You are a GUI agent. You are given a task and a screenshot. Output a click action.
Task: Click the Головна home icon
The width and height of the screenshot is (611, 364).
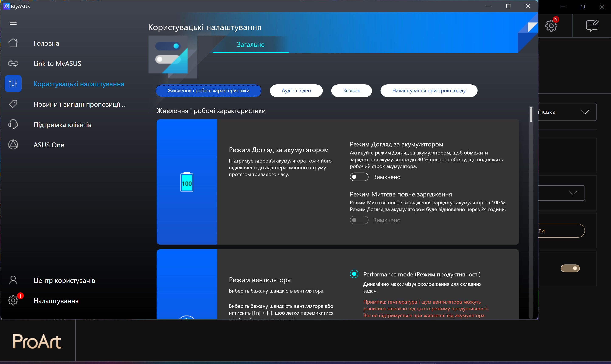click(x=13, y=43)
